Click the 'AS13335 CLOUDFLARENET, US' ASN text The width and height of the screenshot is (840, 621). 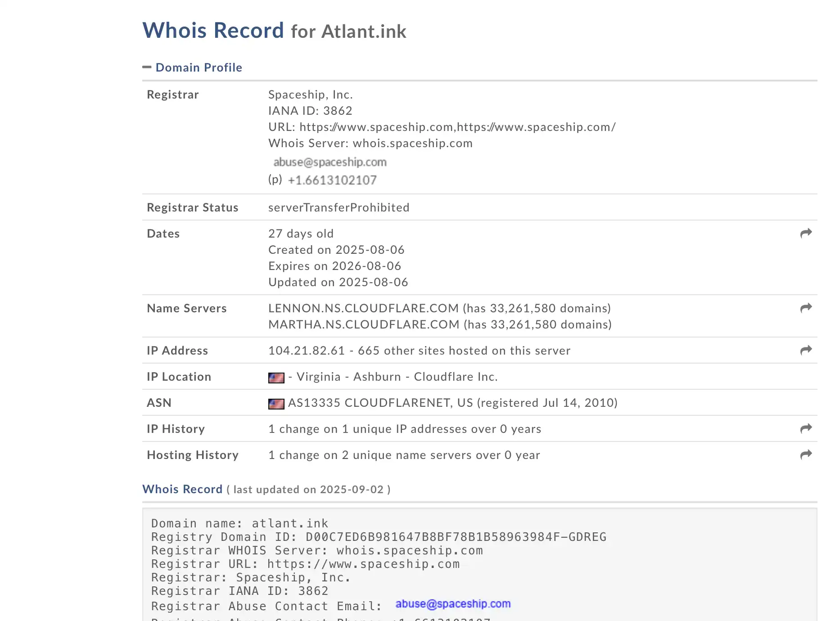tap(380, 403)
